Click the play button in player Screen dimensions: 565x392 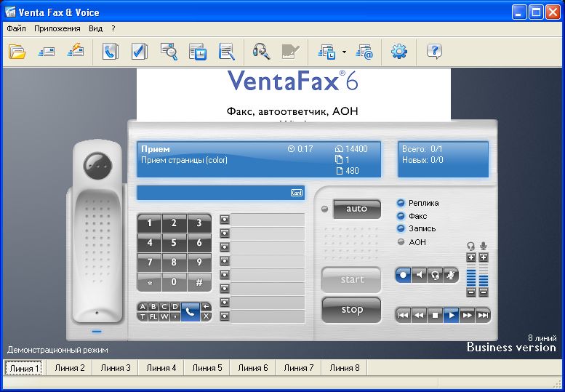(451, 315)
